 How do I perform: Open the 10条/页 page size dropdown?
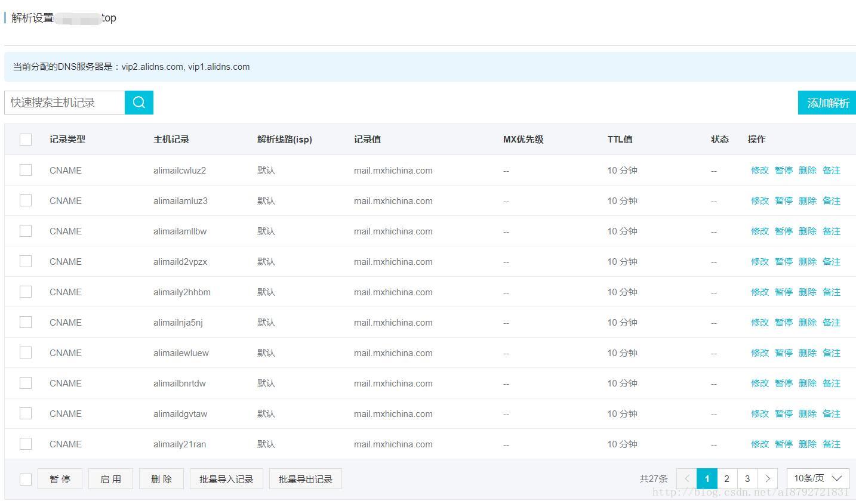818,478
